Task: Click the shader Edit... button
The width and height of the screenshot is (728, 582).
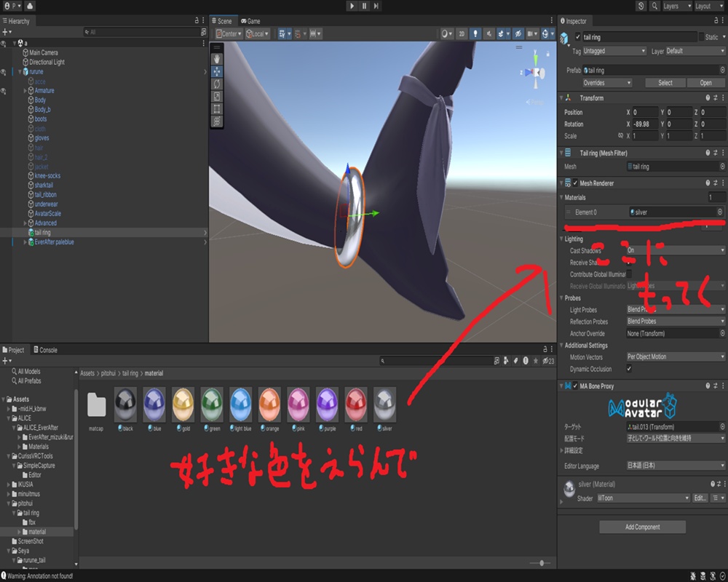Action: 700,498
